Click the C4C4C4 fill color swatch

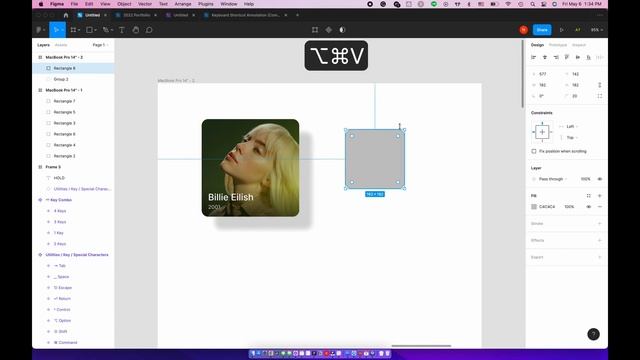534,207
